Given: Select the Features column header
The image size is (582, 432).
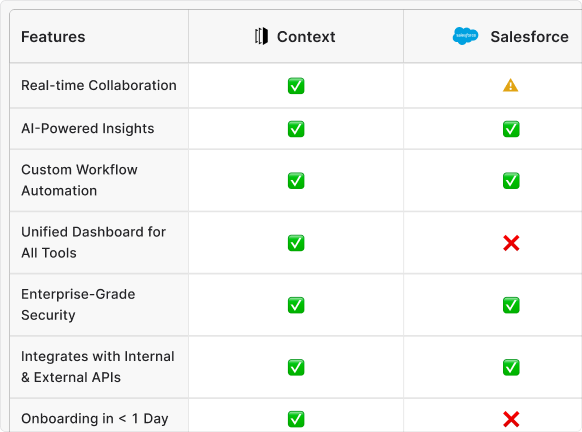Looking at the screenshot, I should pyautogui.click(x=53, y=37).
